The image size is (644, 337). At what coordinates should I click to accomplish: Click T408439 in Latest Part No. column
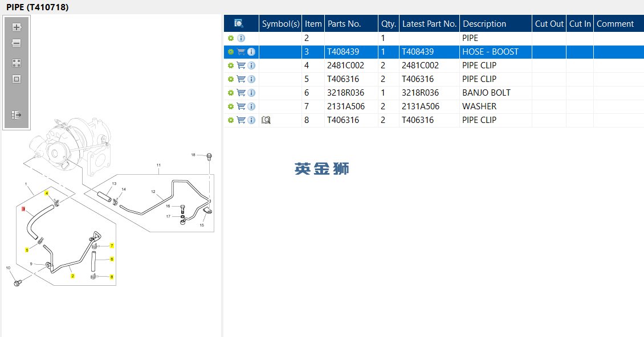(x=418, y=52)
